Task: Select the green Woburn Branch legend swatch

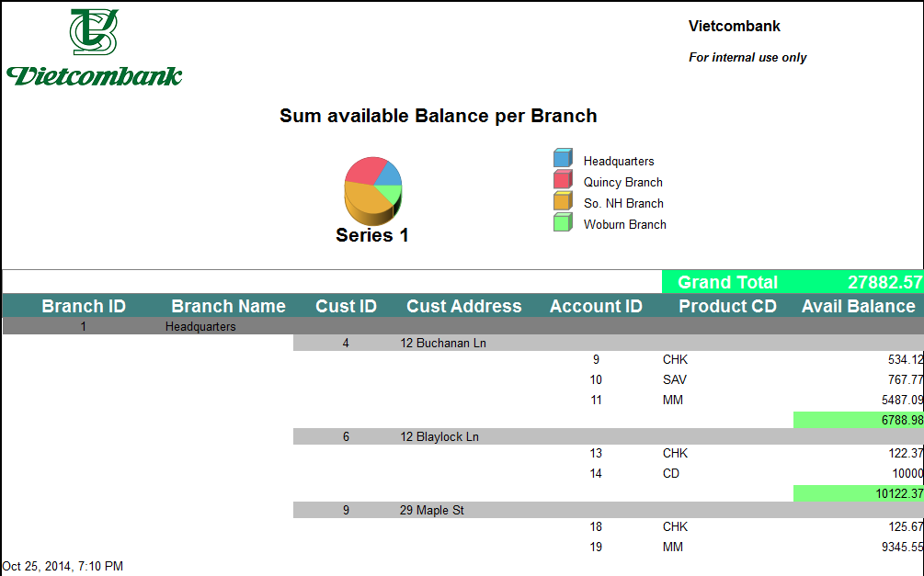Action: (x=563, y=222)
